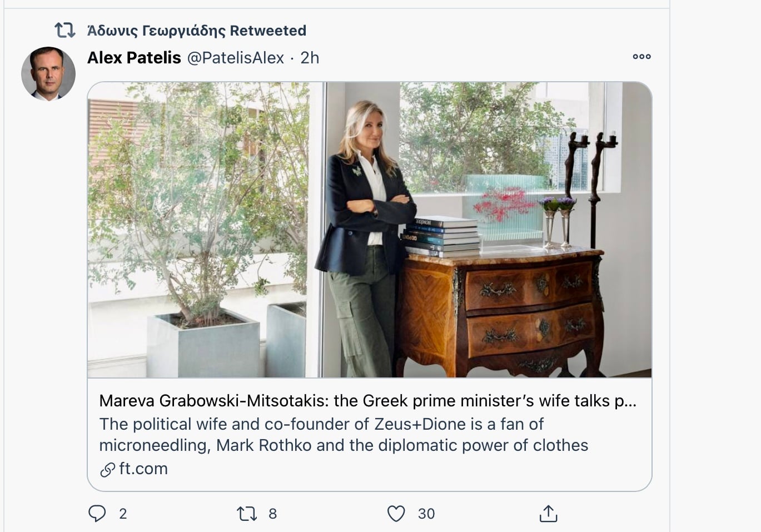Click the like count of 30
761x532 pixels.
click(426, 514)
